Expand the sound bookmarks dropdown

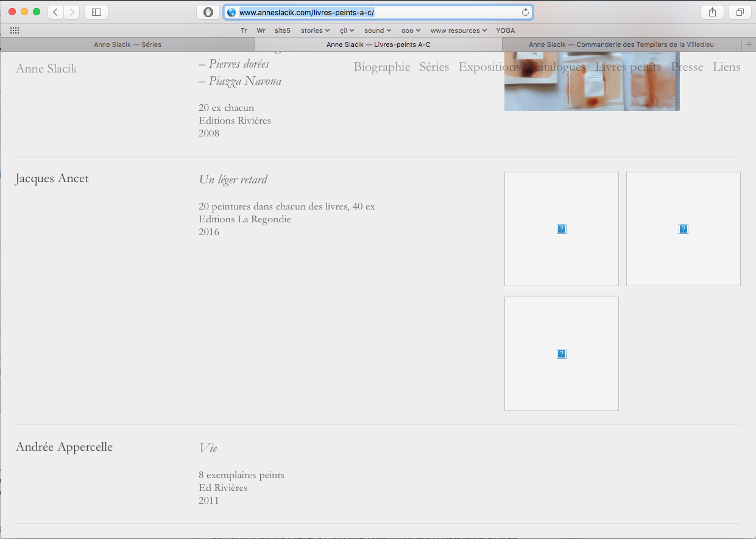click(x=377, y=30)
